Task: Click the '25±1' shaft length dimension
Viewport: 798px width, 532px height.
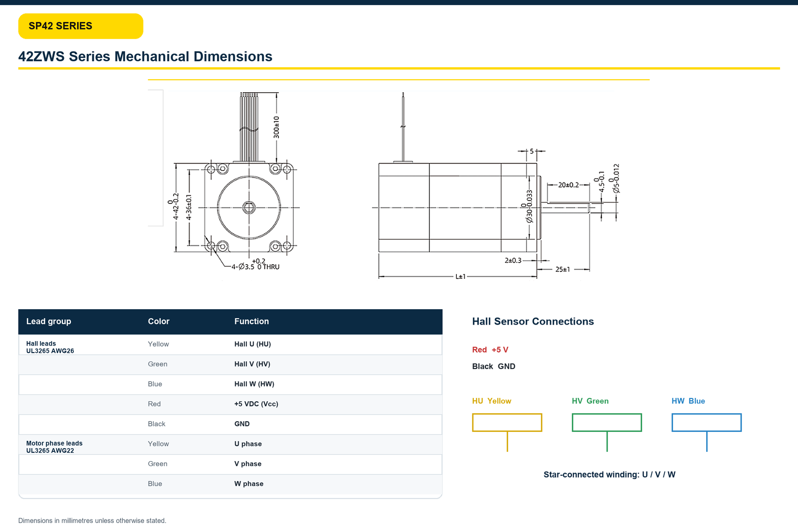Action: [x=563, y=269]
